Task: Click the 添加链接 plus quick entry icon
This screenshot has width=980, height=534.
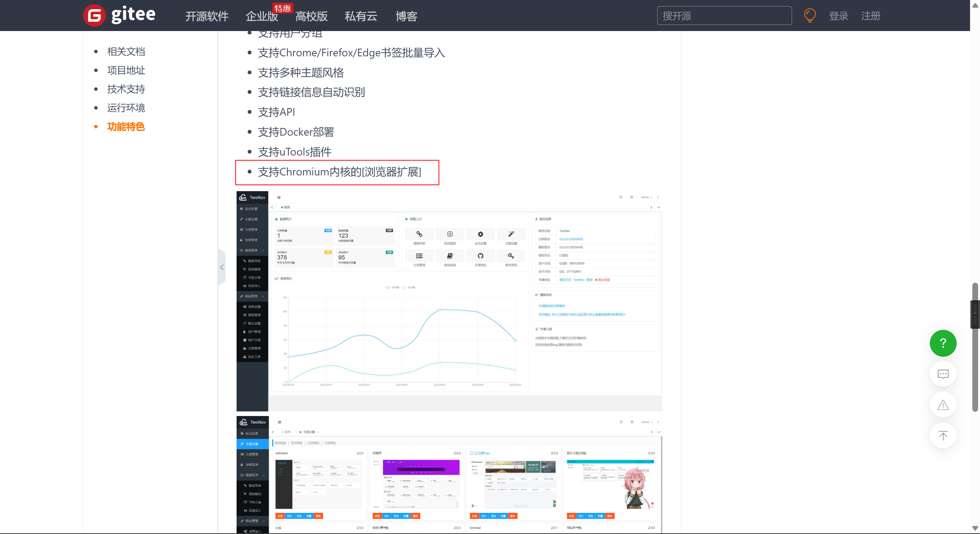Action: pyautogui.click(x=450, y=234)
